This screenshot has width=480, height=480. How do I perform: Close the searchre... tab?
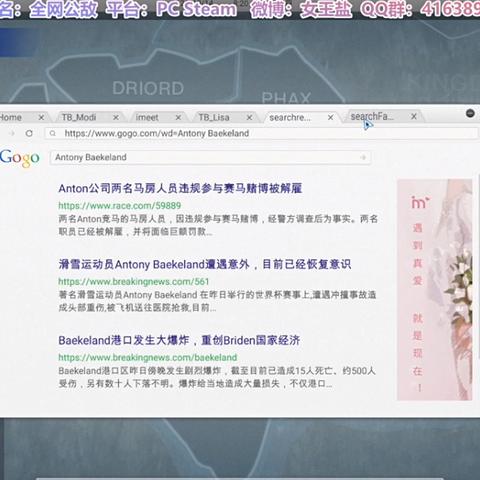coord(330,117)
